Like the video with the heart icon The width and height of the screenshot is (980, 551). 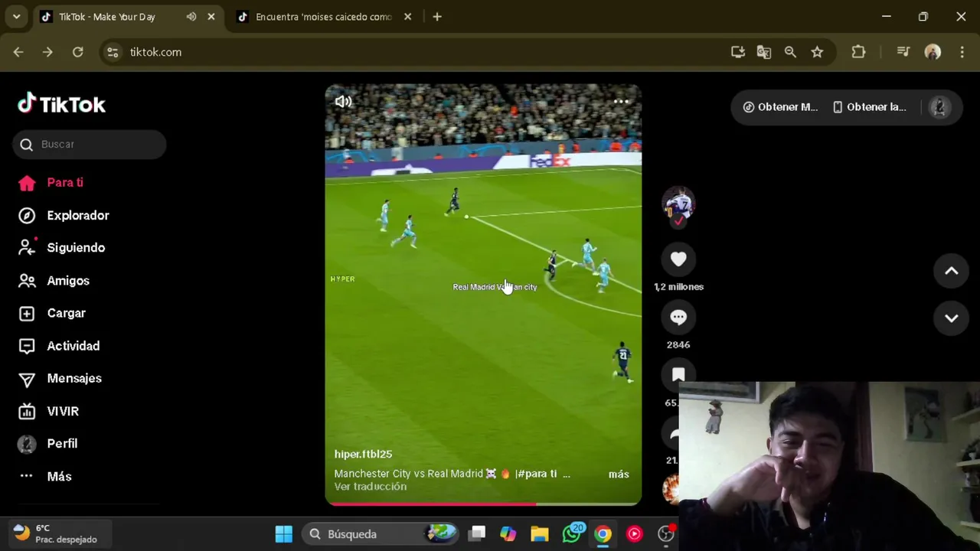tap(678, 259)
